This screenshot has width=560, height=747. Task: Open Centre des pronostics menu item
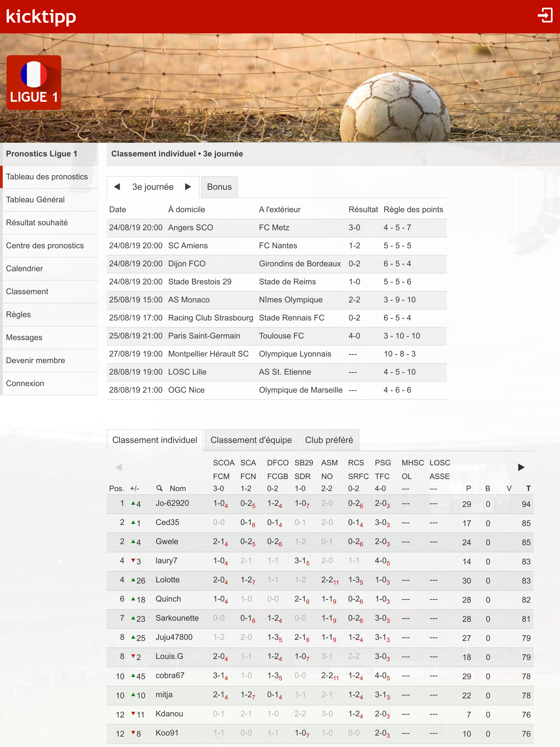[45, 246]
